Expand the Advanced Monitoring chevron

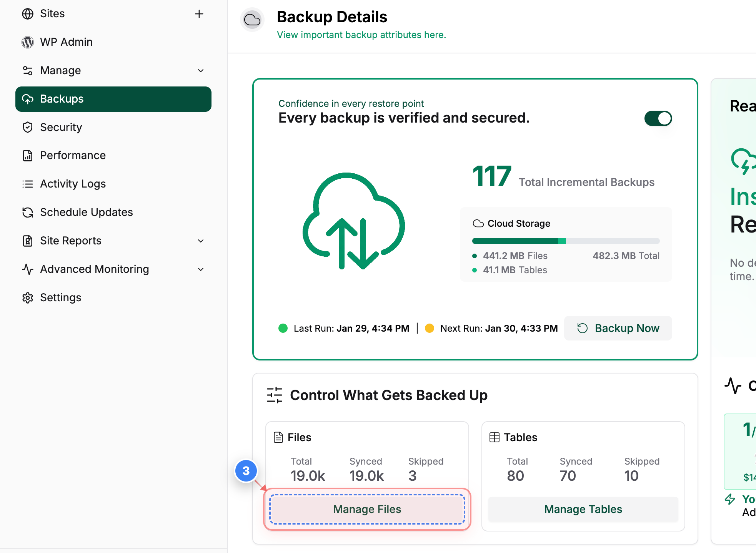(201, 269)
